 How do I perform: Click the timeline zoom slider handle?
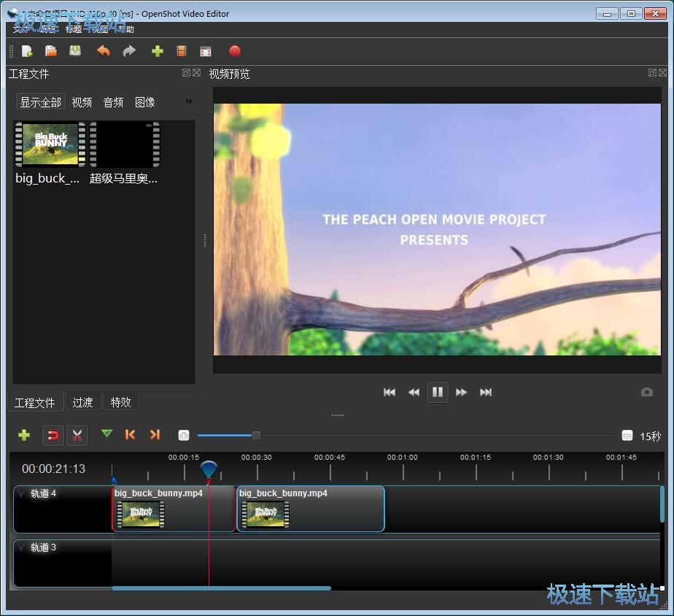click(256, 436)
